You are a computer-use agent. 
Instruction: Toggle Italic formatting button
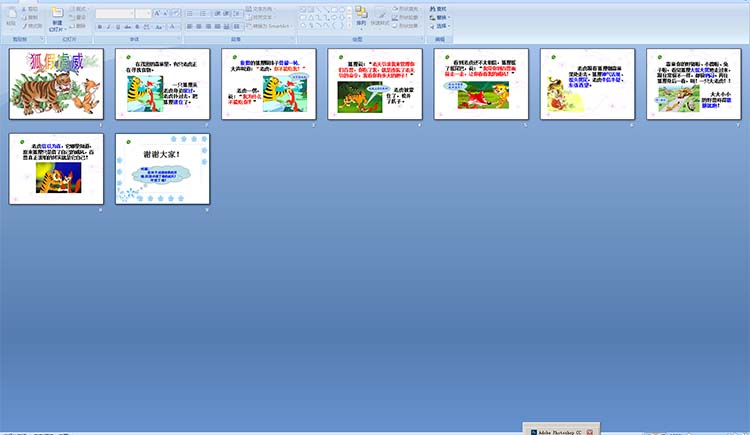pos(109,27)
